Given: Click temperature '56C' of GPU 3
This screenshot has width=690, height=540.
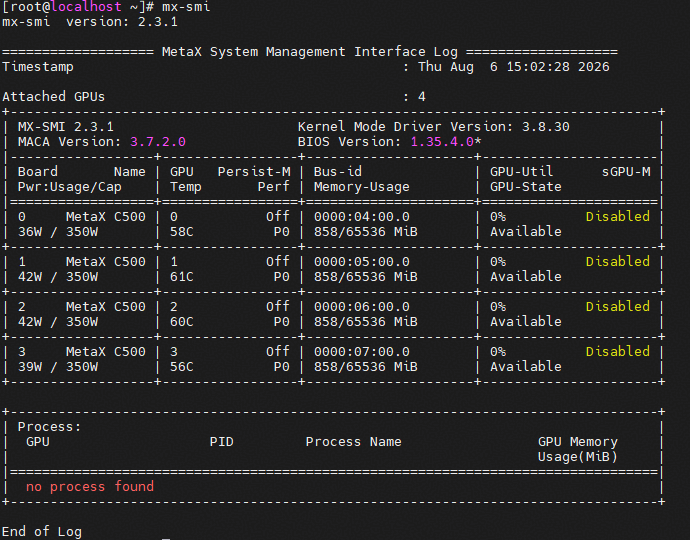Looking at the screenshot, I should tap(182, 367).
